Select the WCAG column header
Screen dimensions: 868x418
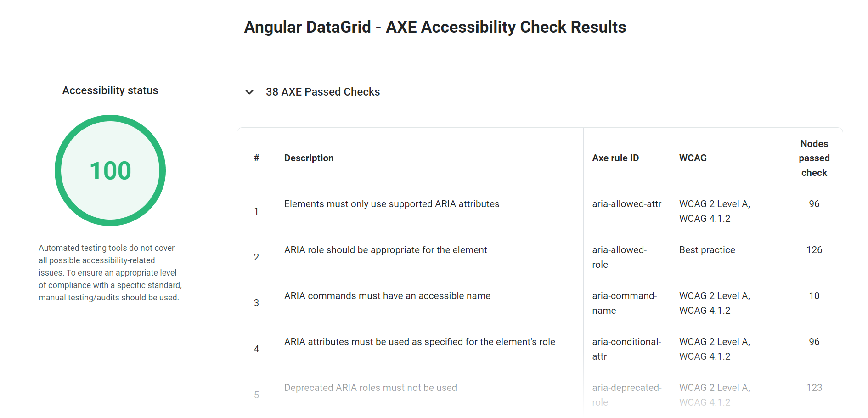pyautogui.click(x=693, y=158)
